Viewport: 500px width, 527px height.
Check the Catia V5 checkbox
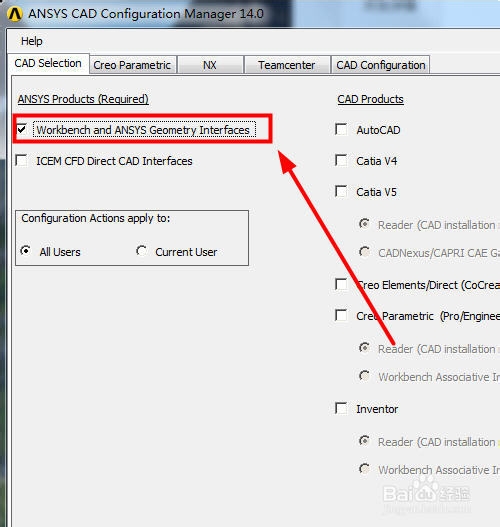(341, 191)
